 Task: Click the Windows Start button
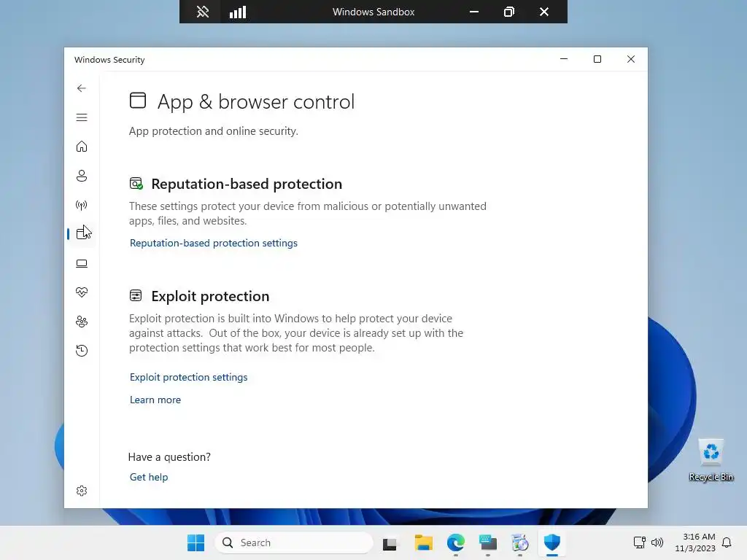click(196, 542)
